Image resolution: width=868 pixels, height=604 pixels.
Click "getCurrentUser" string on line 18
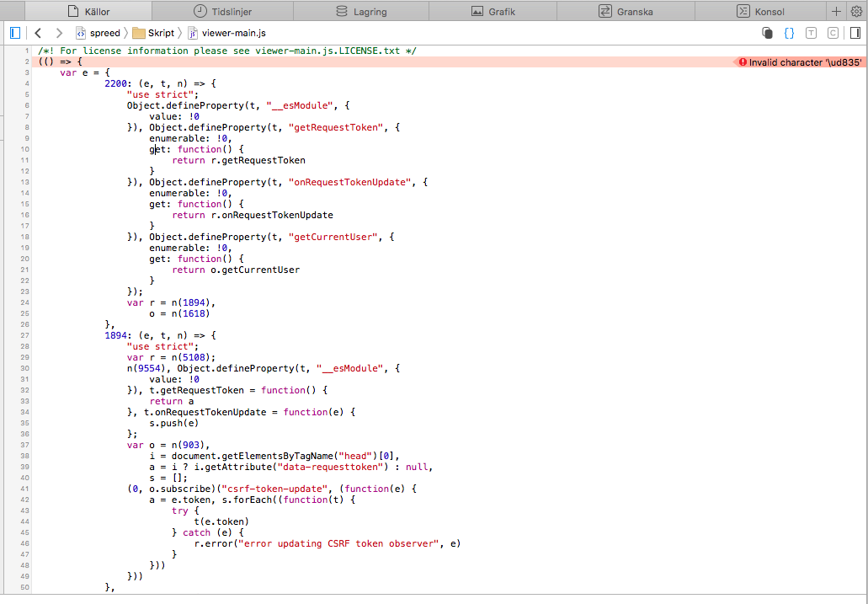coord(333,238)
